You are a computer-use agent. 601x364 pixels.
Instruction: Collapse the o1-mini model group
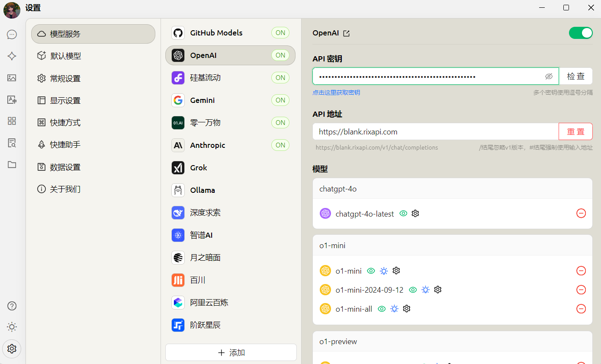point(452,245)
